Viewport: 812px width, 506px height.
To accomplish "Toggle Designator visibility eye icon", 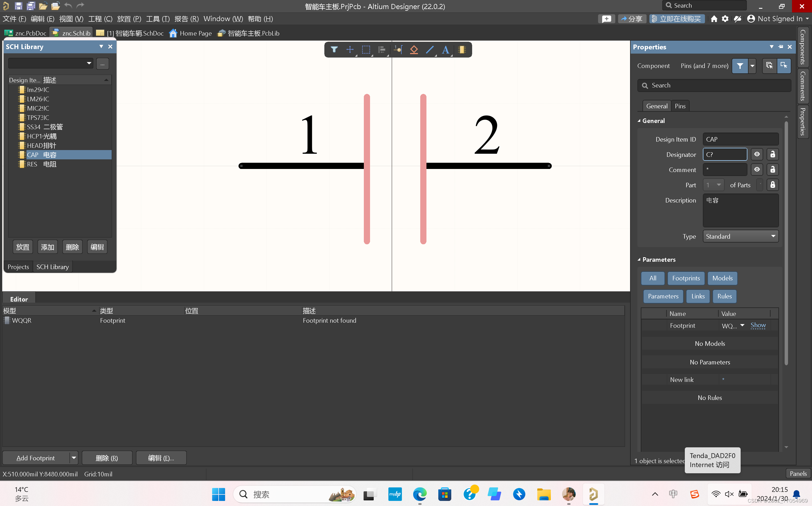I will [757, 154].
